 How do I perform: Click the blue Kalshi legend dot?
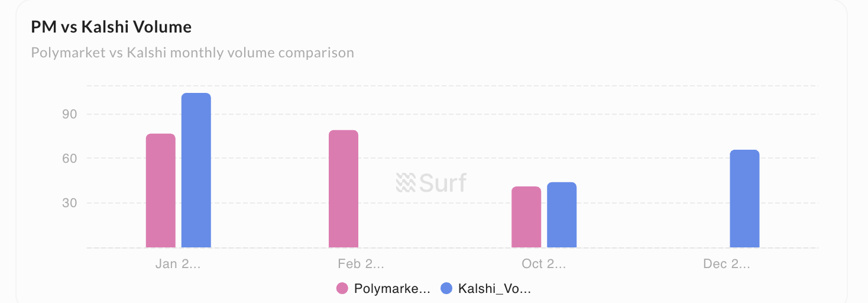tap(447, 289)
